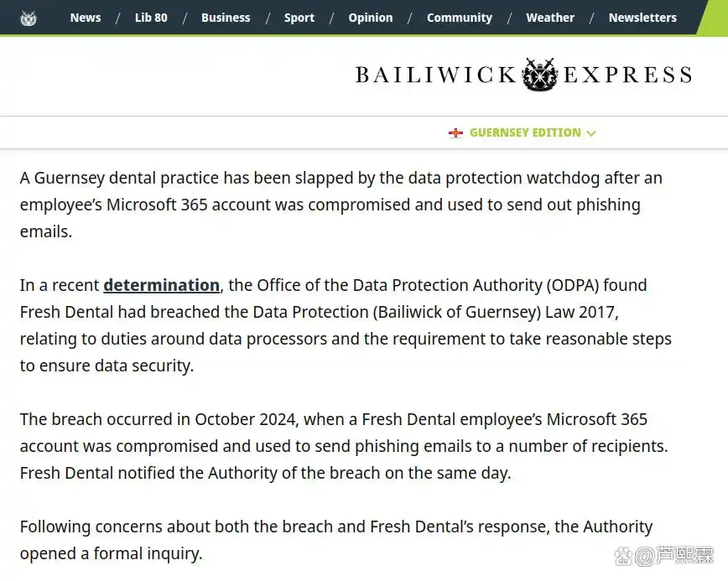
Task: Open the Guernsey Edition selector label
Action: tap(525, 132)
